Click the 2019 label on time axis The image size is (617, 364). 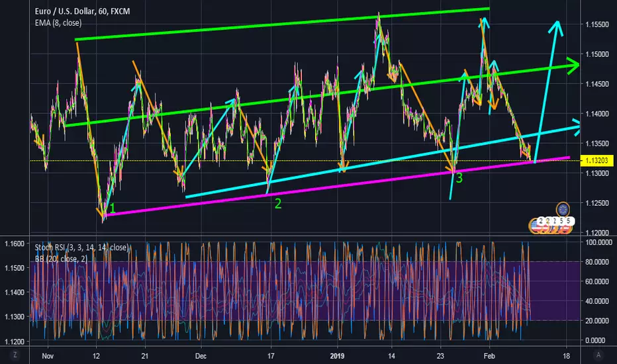[x=337, y=356]
